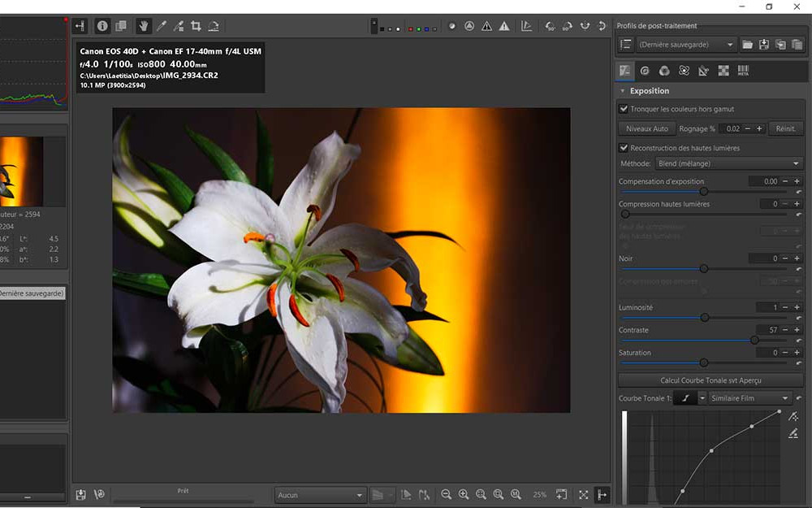Click the Compensation d'exposition slider handle
Image resolution: width=812 pixels, height=508 pixels.
coord(704,192)
